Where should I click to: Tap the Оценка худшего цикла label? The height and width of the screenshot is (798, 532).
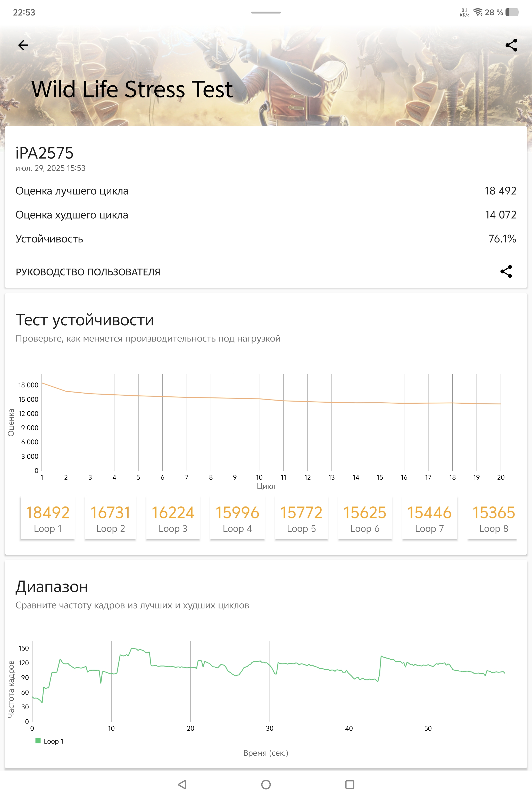coord(72,215)
